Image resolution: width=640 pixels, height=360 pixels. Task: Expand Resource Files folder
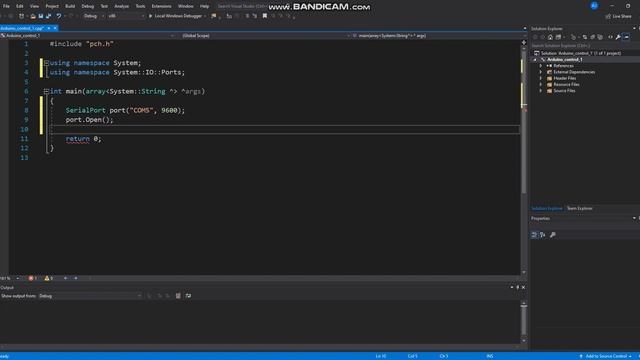[x=541, y=84]
